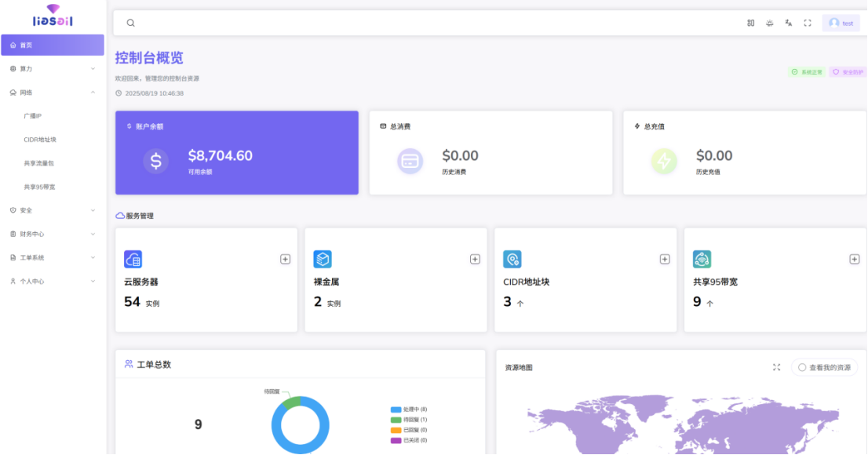Open the layout grid icon in header

click(x=750, y=24)
